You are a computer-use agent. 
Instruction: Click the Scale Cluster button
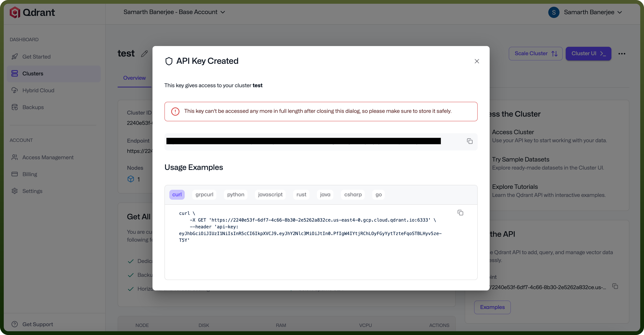click(x=536, y=53)
